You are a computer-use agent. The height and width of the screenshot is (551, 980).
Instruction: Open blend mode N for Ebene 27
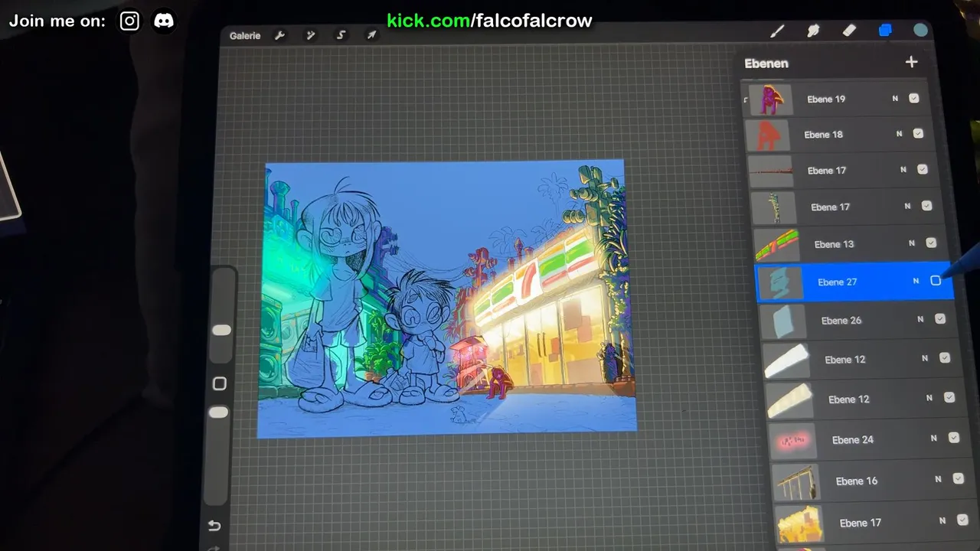click(916, 282)
